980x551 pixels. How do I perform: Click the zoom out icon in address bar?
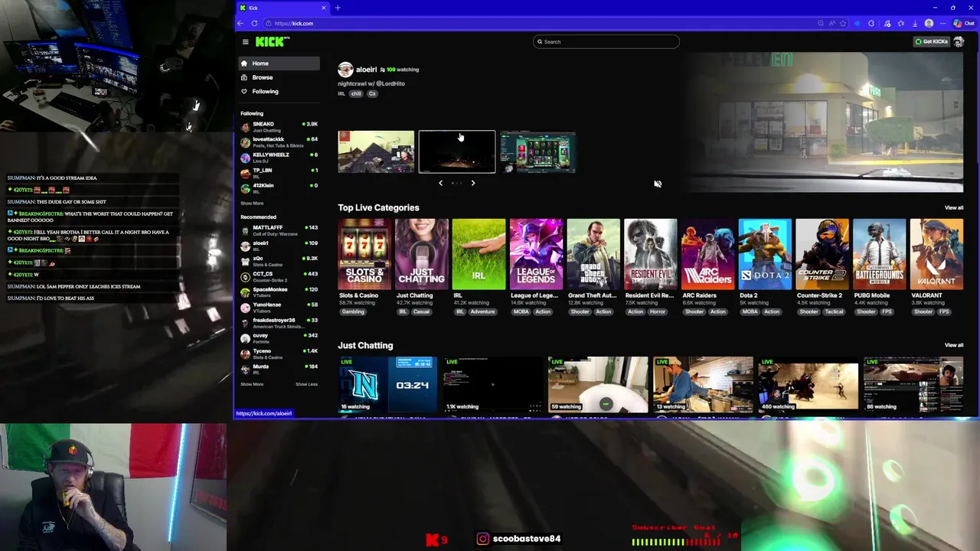[x=821, y=24]
